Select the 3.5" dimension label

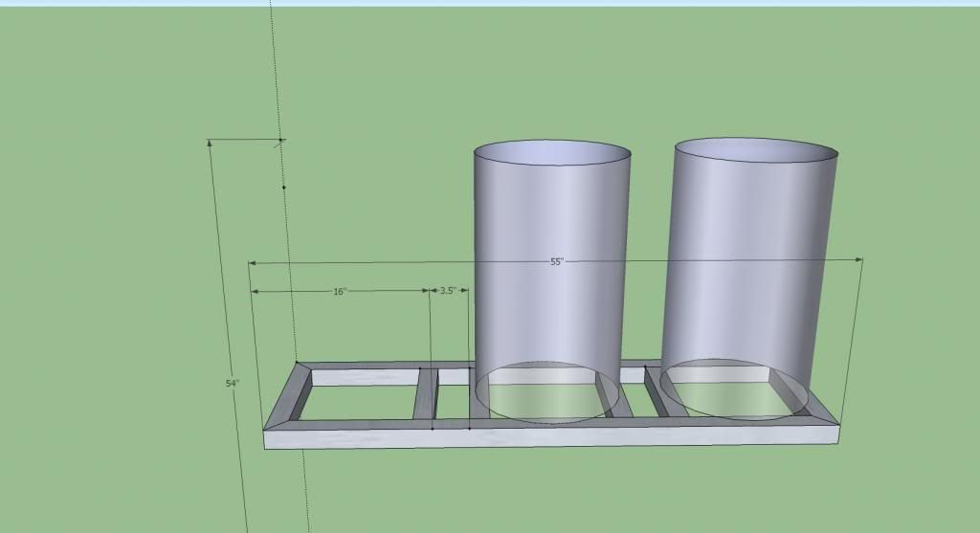448,291
